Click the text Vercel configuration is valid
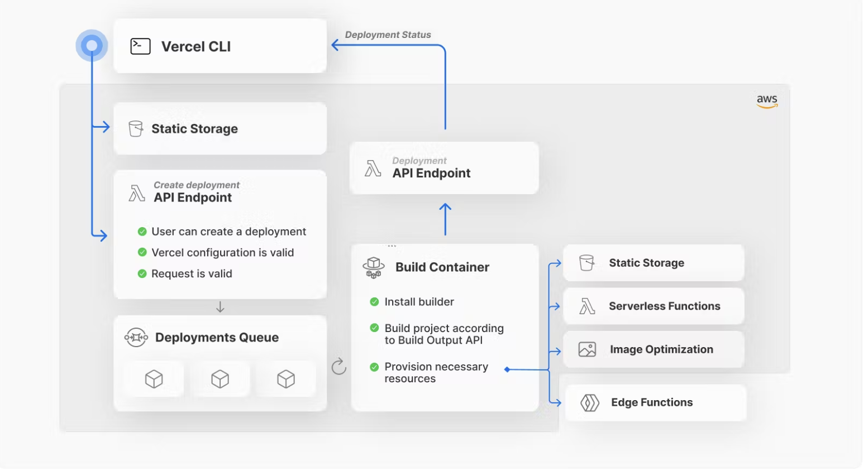This screenshot has height=471, width=868. click(x=222, y=253)
